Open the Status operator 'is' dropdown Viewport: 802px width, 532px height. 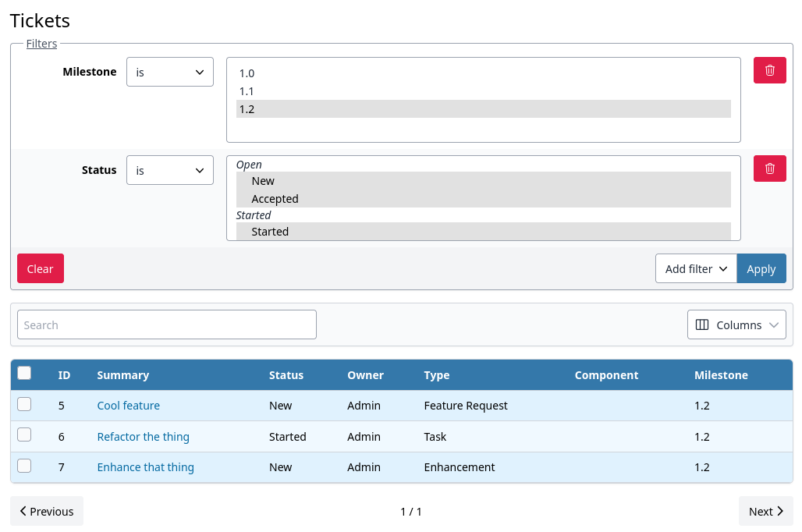click(x=170, y=170)
